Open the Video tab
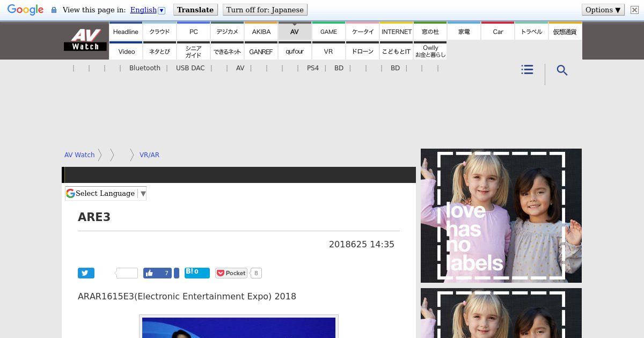The height and width of the screenshot is (338, 644). pos(126,51)
